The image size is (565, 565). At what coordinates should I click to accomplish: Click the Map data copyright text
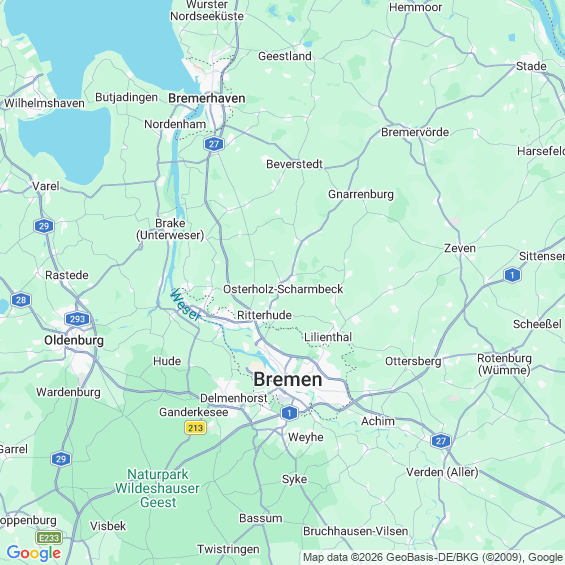point(433,557)
